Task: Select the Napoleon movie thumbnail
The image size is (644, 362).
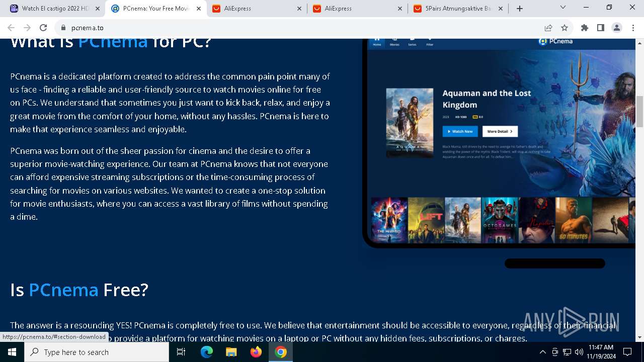Action: (537, 220)
